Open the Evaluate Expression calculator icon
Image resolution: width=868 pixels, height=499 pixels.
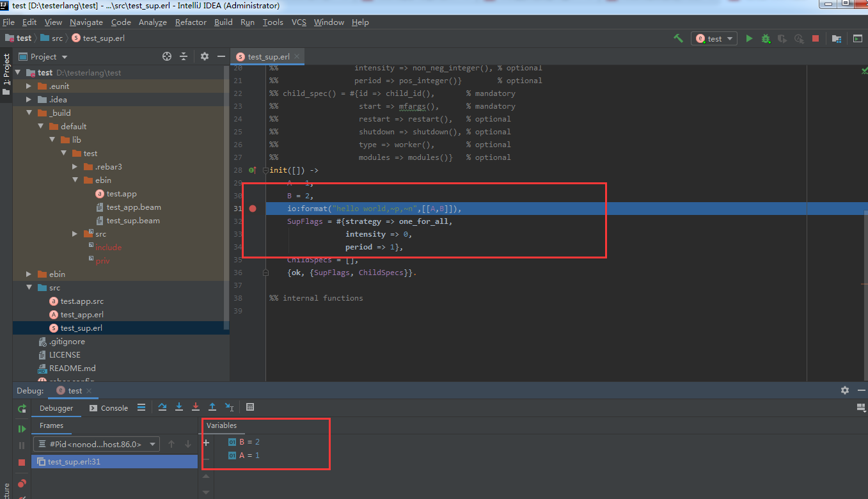tap(250, 408)
